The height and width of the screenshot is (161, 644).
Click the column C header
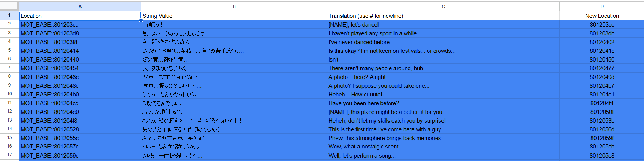point(443,6)
